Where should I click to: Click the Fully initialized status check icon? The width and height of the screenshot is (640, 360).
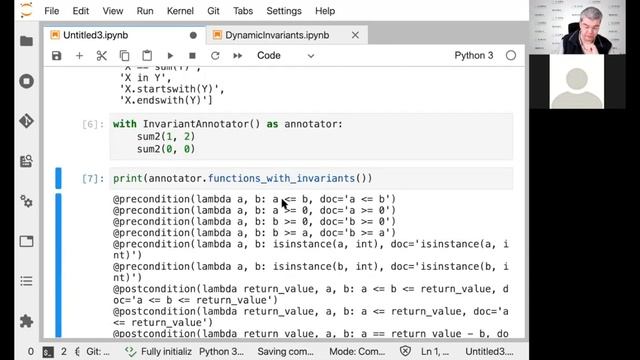point(130,351)
